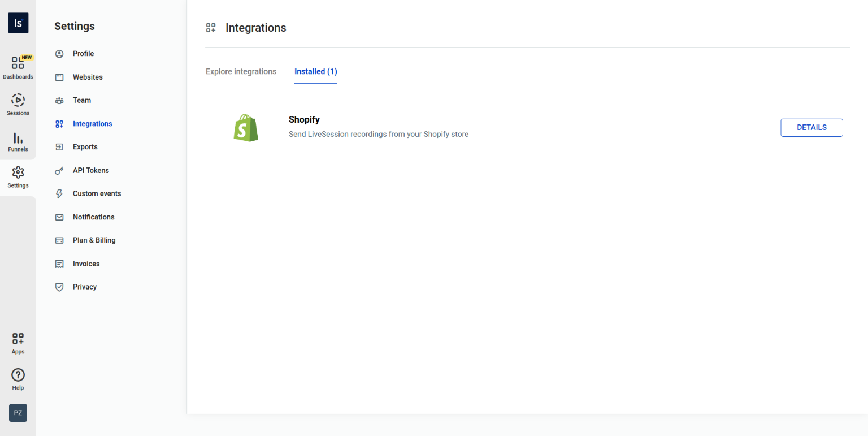868x436 pixels.
Task: Click the Integrations header icon
Action: [x=211, y=28]
